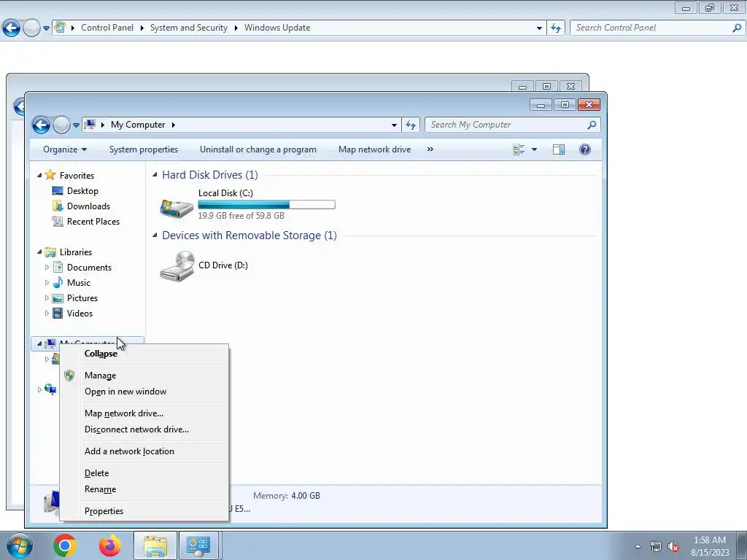Change your view icon in toolbar
Viewport: 747px width, 560px height.
click(519, 149)
